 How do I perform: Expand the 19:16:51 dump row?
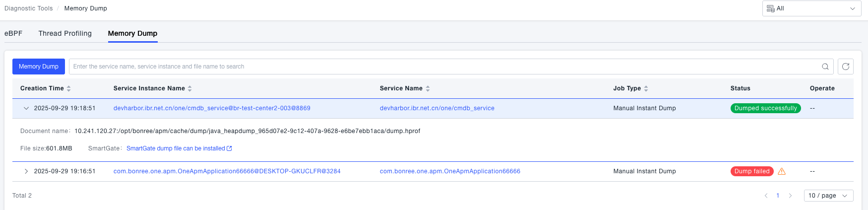coord(26,171)
